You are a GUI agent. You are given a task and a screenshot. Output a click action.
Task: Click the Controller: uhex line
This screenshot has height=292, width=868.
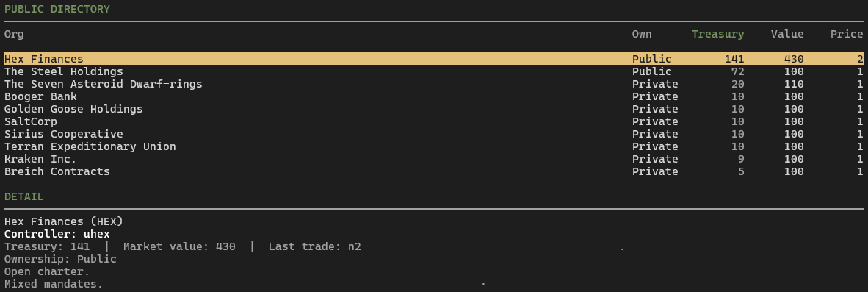coord(57,234)
